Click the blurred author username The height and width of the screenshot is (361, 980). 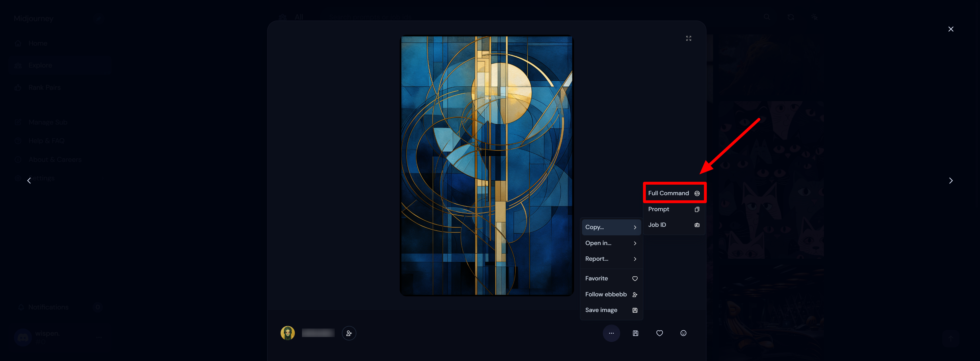click(318, 333)
